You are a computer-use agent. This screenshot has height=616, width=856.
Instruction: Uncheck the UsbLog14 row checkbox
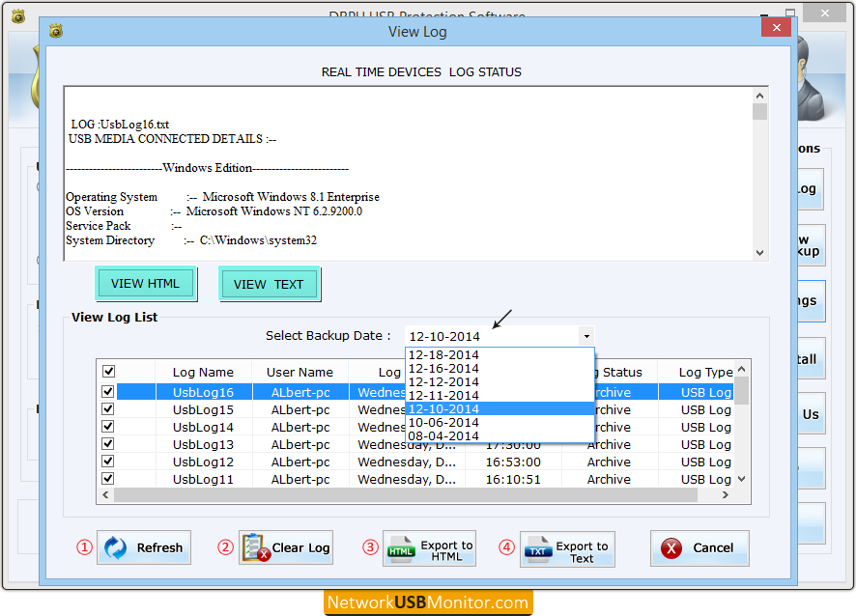click(x=108, y=426)
